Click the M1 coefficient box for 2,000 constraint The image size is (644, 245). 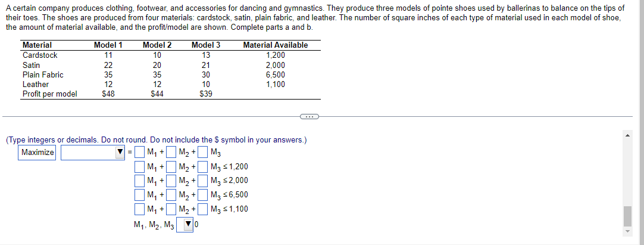click(x=140, y=181)
